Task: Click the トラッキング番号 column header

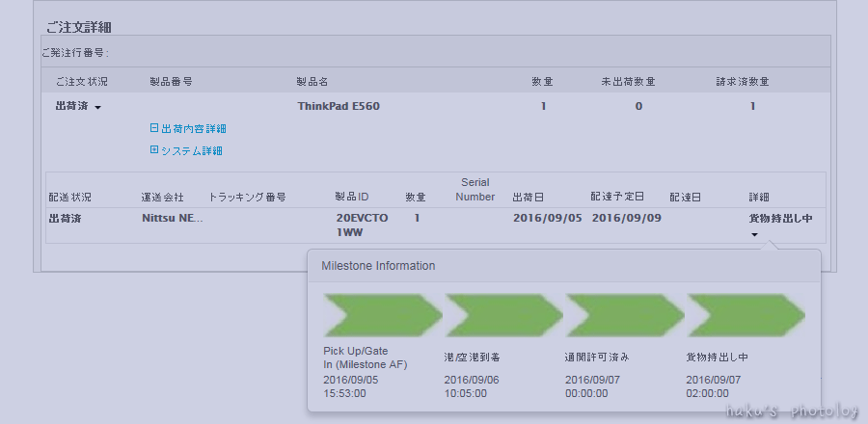Action: 247,197
